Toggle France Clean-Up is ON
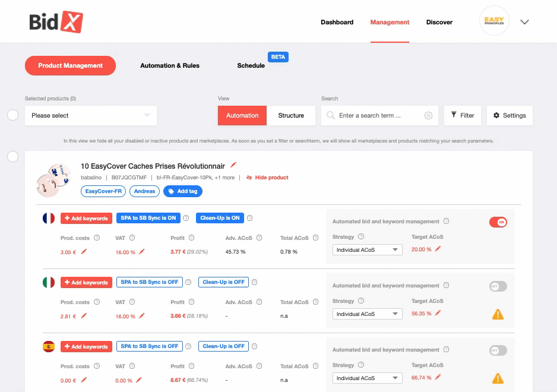 pos(220,218)
